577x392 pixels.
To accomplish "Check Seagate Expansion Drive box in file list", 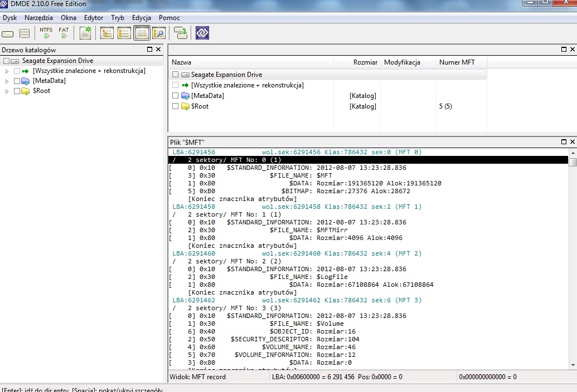I will tap(176, 75).
